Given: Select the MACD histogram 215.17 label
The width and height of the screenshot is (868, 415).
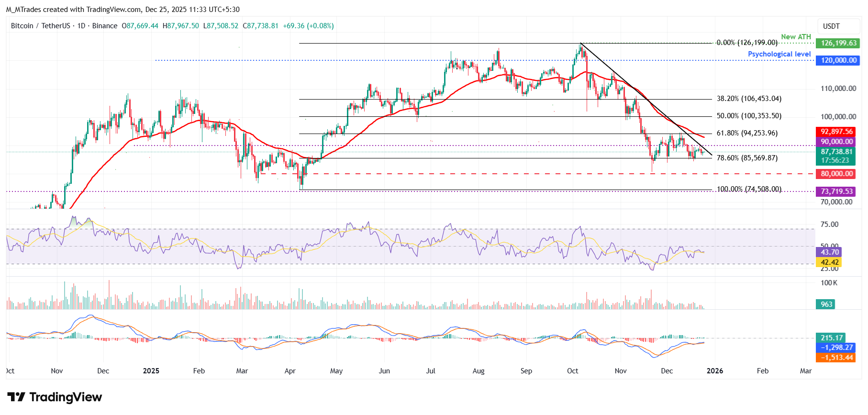Looking at the screenshot, I should [831, 338].
